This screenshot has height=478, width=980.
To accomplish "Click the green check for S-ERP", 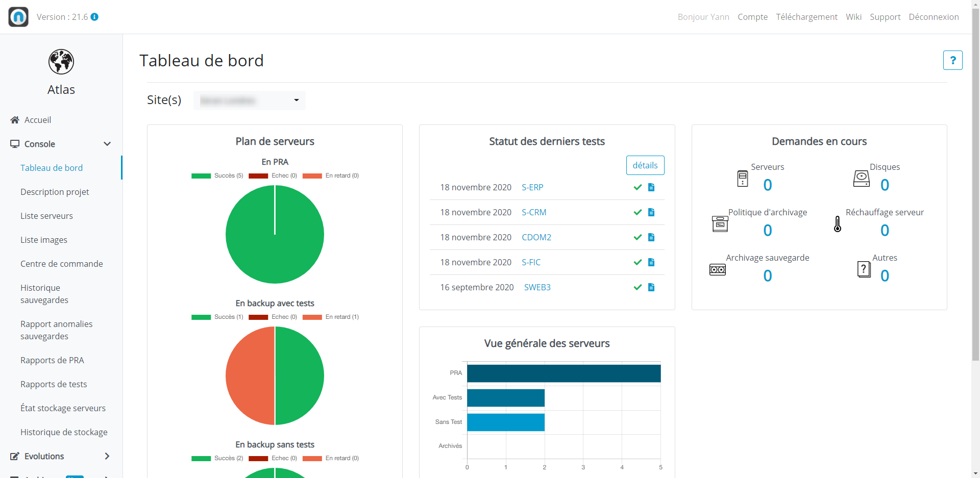I will click(638, 187).
